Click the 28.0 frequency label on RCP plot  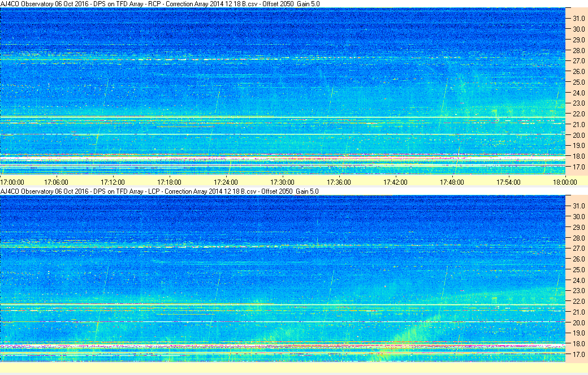[x=578, y=50]
